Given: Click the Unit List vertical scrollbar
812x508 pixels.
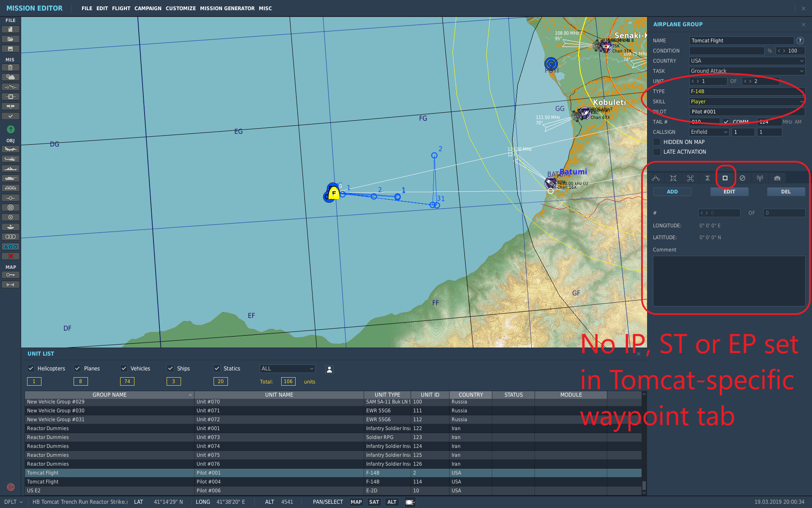Looking at the screenshot, I should [x=644, y=443].
